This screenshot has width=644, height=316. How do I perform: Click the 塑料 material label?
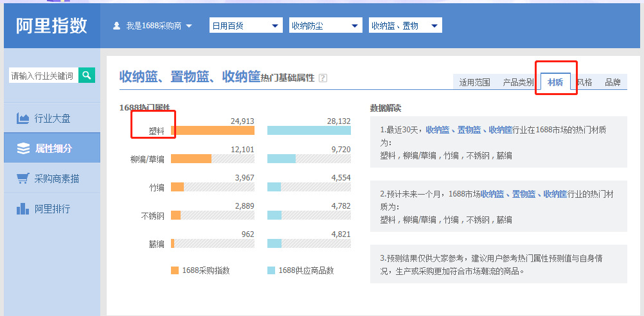pos(156,131)
